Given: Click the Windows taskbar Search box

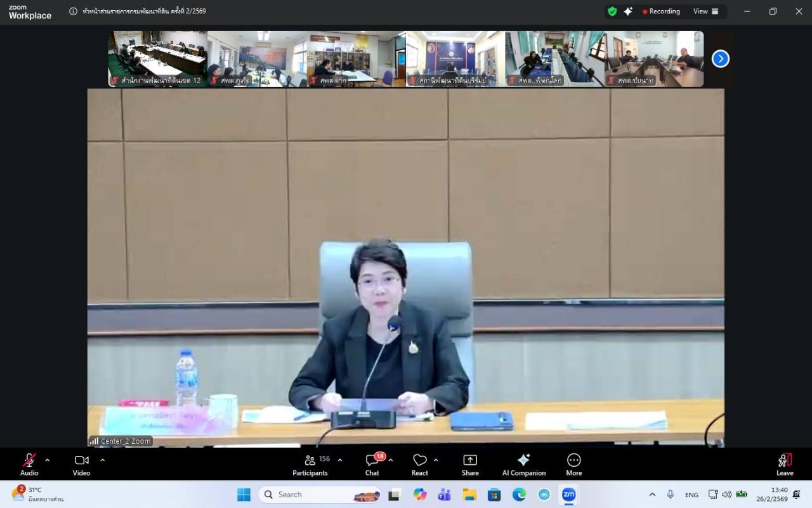Looking at the screenshot, I should click(x=319, y=495).
